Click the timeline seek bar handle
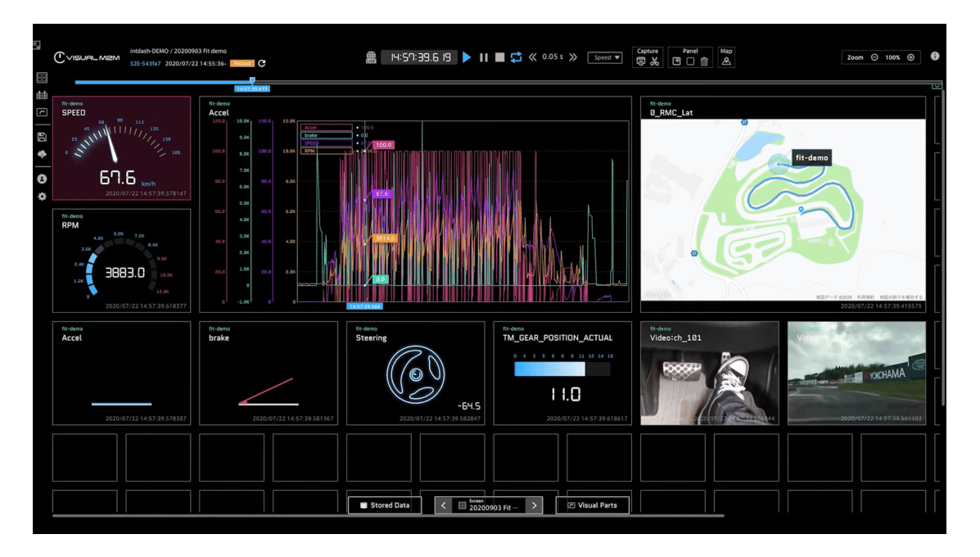This screenshot has height=557, width=980. tap(252, 81)
